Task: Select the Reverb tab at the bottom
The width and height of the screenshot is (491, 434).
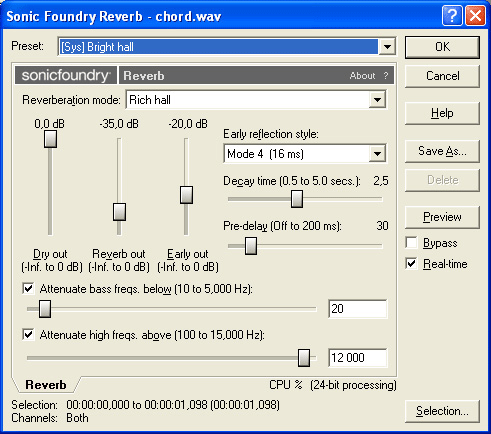Action: 46,385
